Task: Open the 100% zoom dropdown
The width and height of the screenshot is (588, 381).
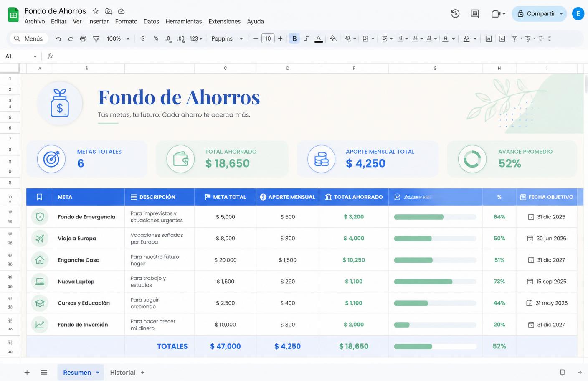Action: pos(118,38)
